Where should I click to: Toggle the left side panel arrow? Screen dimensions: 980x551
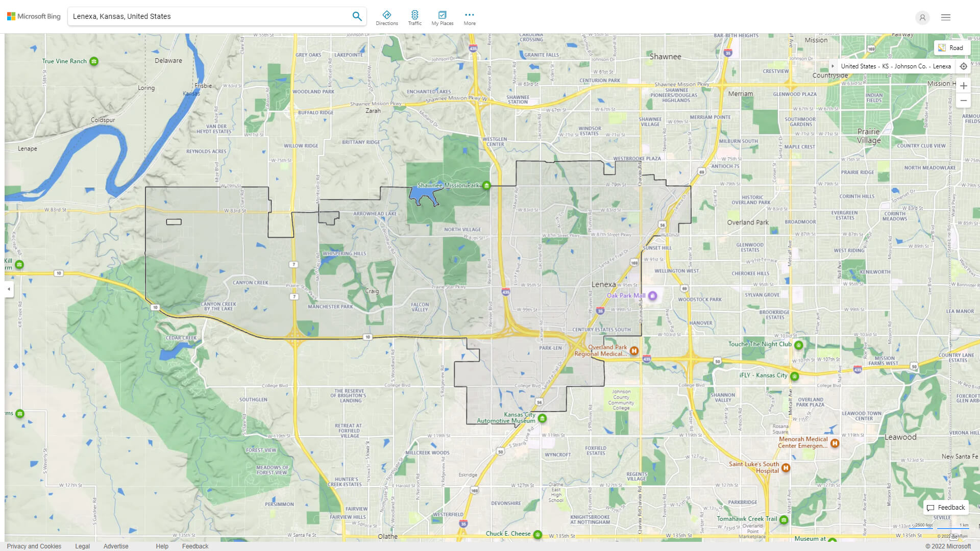(9, 289)
